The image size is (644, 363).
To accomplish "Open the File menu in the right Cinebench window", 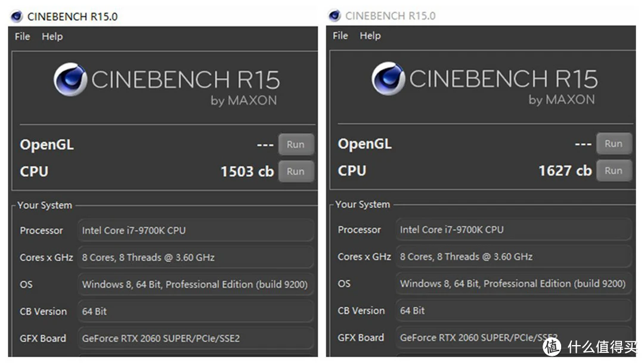I will click(340, 36).
